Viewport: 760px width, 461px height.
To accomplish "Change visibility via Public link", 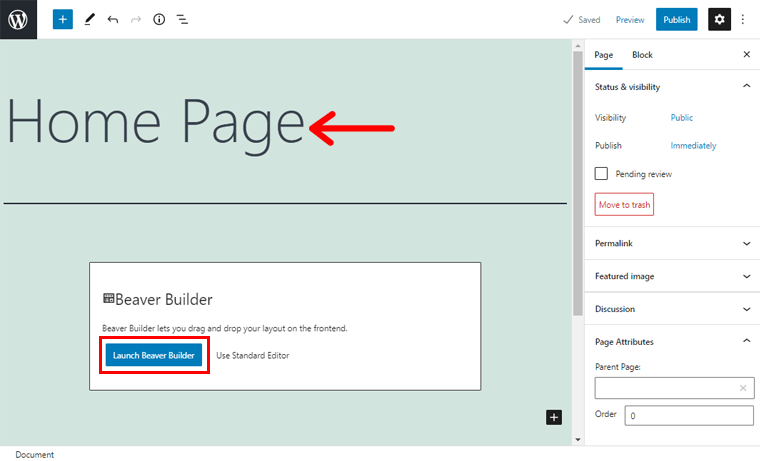I will 681,118.
